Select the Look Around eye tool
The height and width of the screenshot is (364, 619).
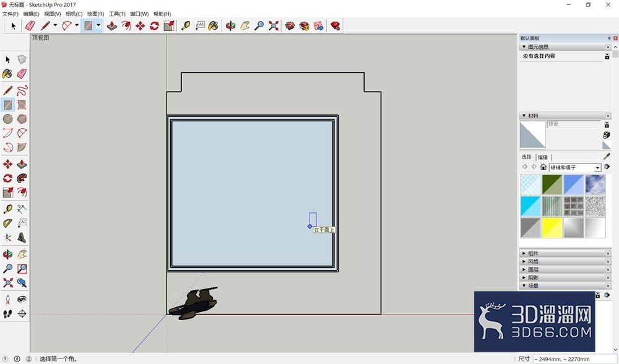(x=22, y=299)
